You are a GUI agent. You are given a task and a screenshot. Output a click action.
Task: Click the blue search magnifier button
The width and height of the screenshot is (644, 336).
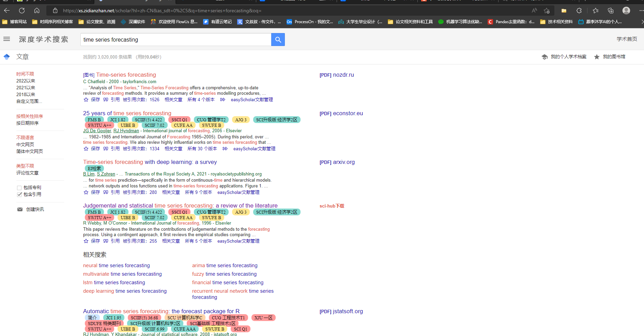pos(278,40)
